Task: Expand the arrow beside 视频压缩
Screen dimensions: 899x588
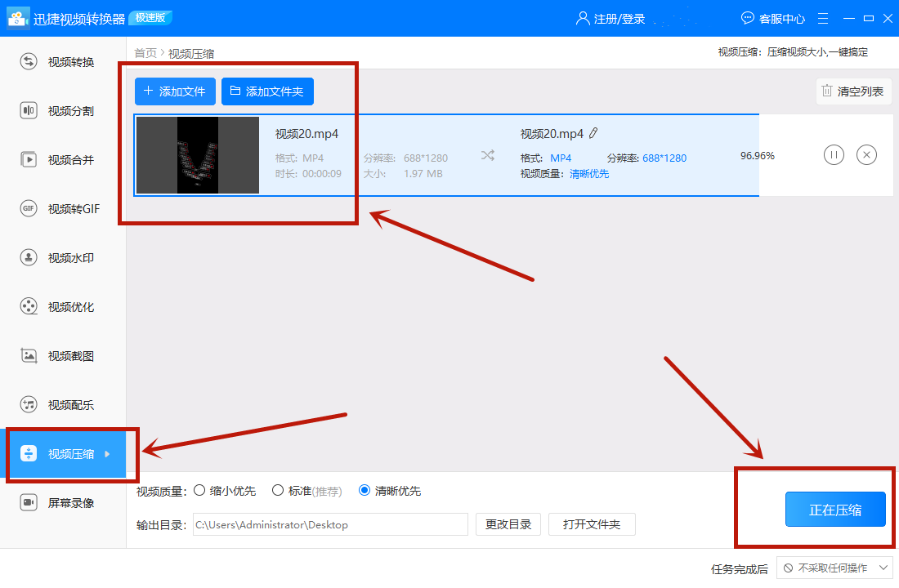Action: point(107,454)
